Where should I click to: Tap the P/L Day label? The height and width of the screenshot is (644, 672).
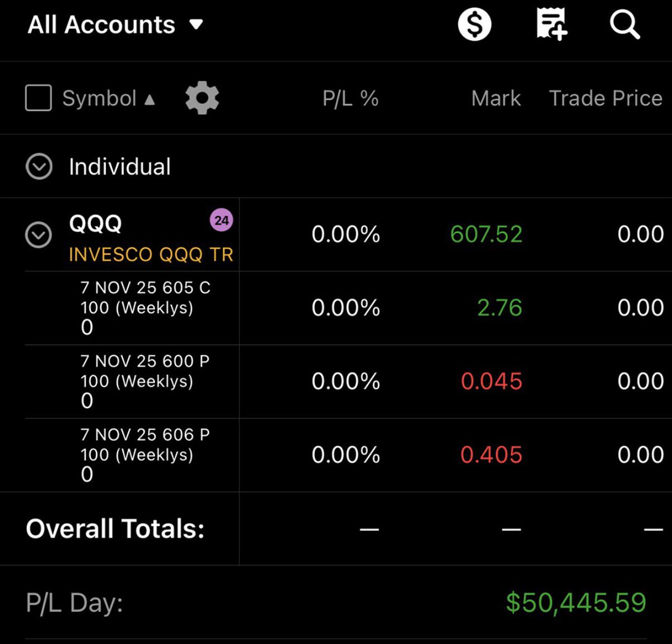[x=74, y=603]
